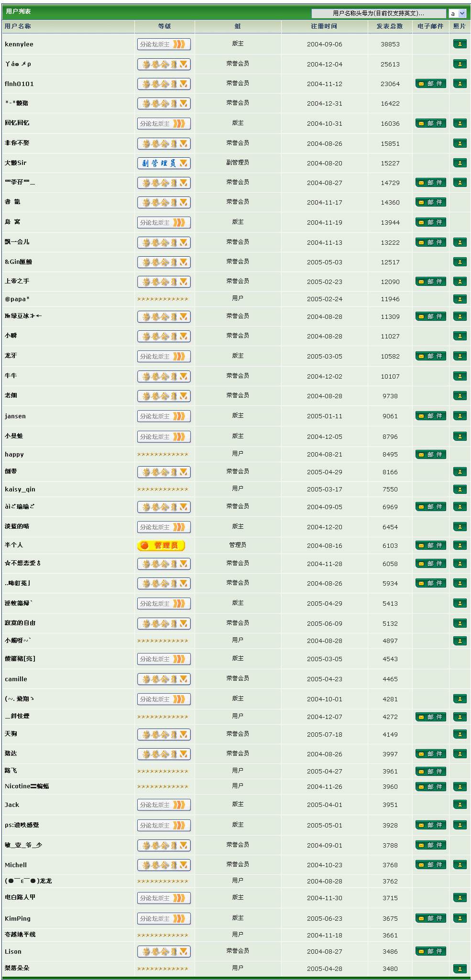Click email button for Lison
Screen dimensions: 471x980
click(430, 951)
